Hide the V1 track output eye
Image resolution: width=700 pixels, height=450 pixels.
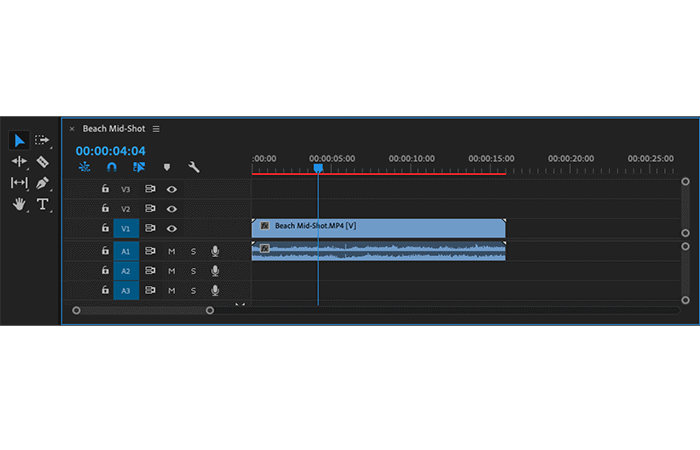pyautogui.click(x=171, y=229)
